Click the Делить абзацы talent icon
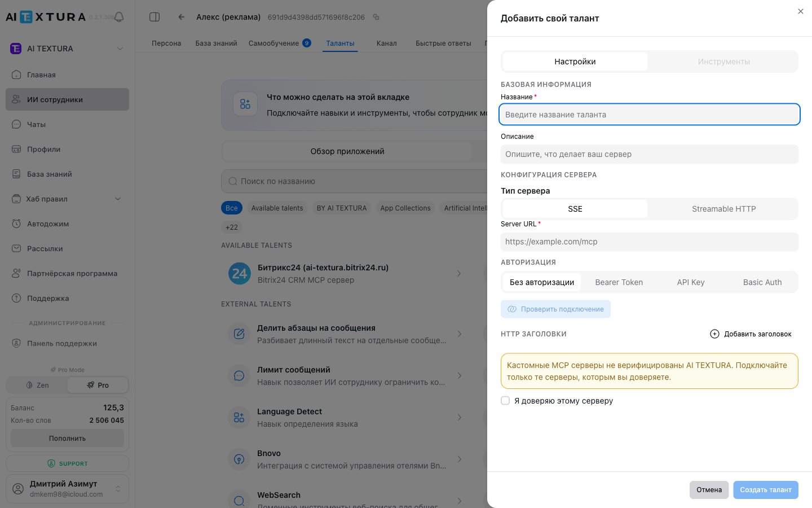This screenshot has height=508, width=812. click(239, 334)
